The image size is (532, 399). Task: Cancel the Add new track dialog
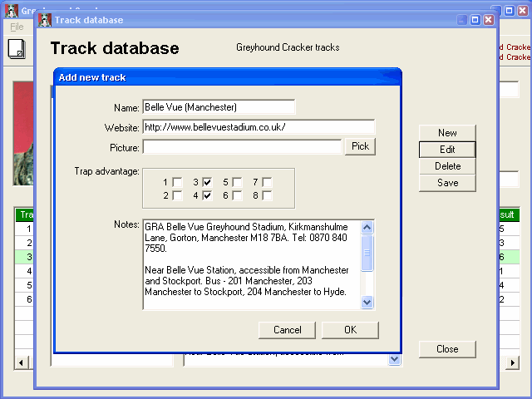point(287,330)
